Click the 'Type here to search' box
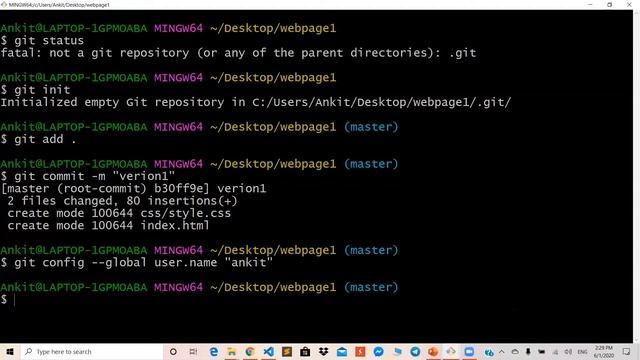 click(x=91, y=351)
